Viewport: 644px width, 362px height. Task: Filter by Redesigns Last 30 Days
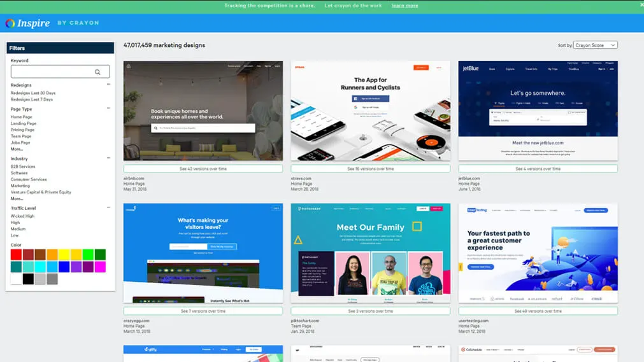33,93
